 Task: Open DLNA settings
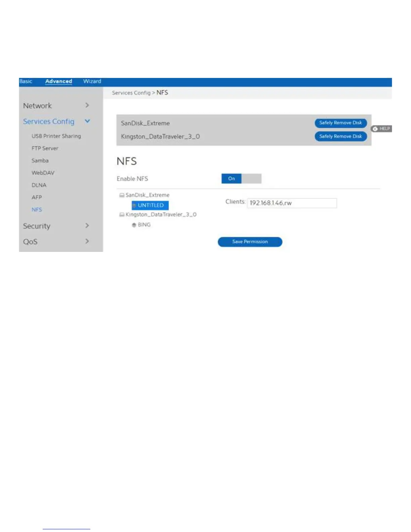[39, 185]
